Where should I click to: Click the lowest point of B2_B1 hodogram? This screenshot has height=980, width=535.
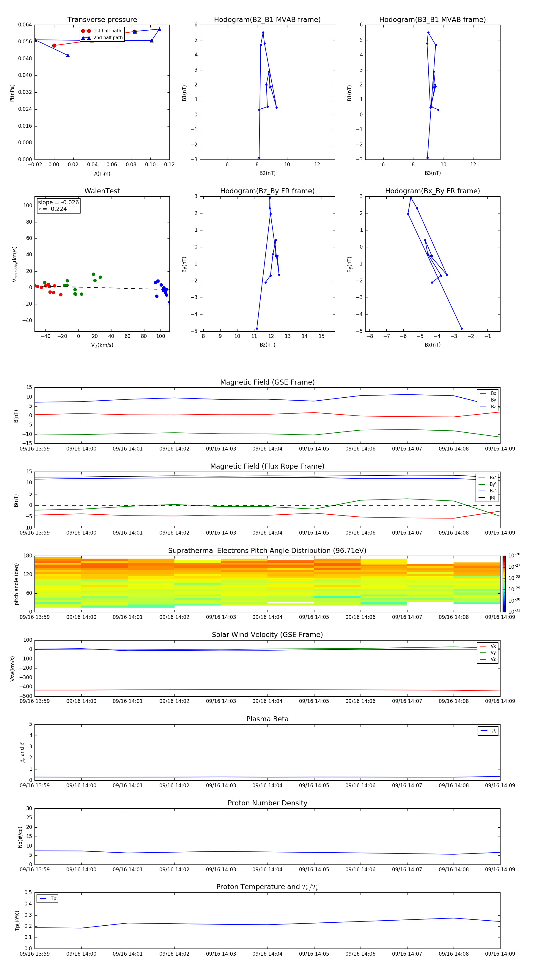coord(259,158)
